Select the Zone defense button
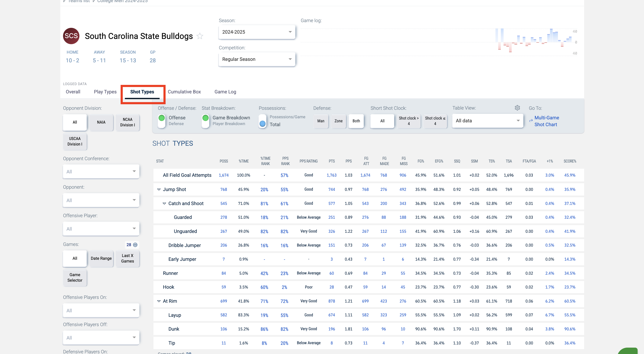644x354 pixels. click(x=338, y=121)
